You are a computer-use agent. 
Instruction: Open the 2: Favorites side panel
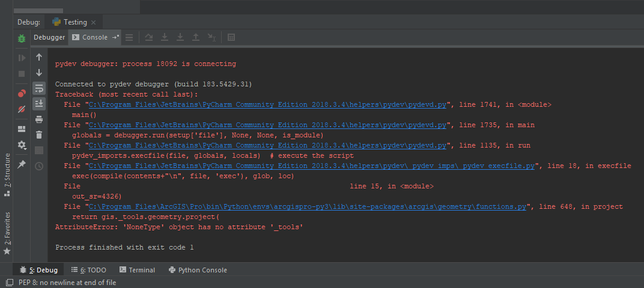[7, 232]
